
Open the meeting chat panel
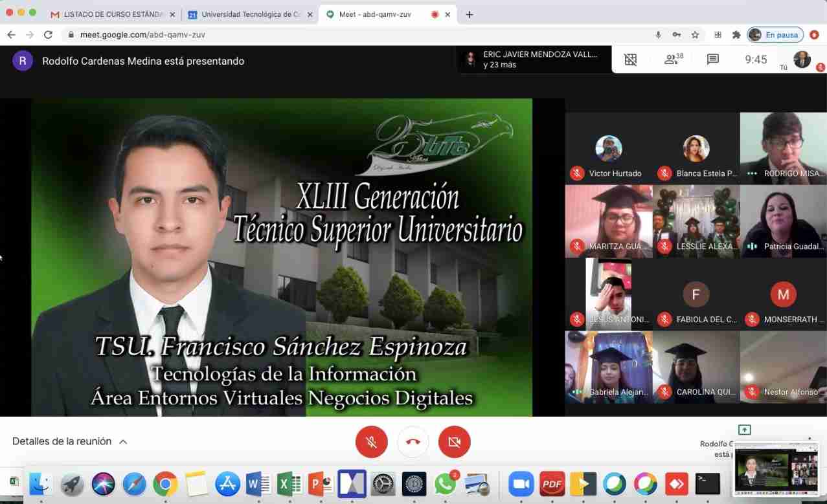[x=713, y=60]
